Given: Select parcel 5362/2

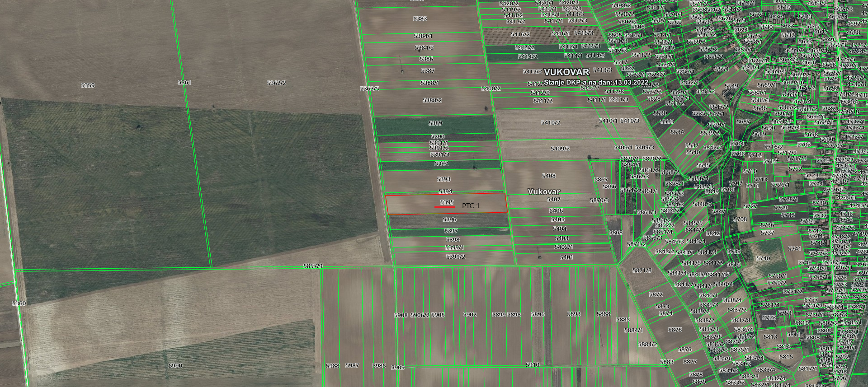Looking at the screenshot, I should point(276,83).
